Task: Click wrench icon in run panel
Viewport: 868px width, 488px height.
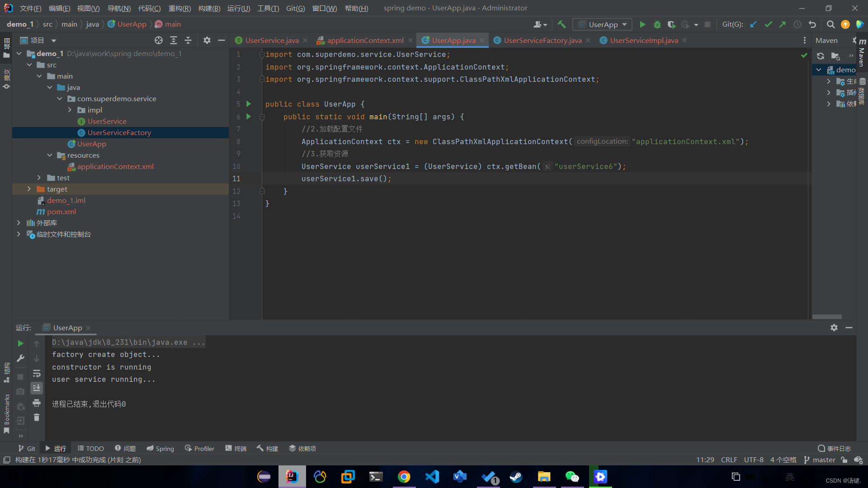Action: 20,358
